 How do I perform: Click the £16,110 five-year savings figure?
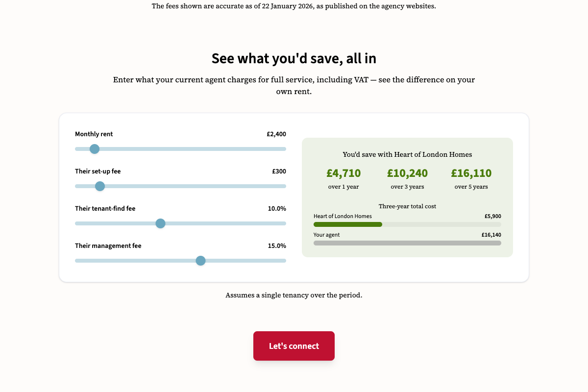click(471, 173)
